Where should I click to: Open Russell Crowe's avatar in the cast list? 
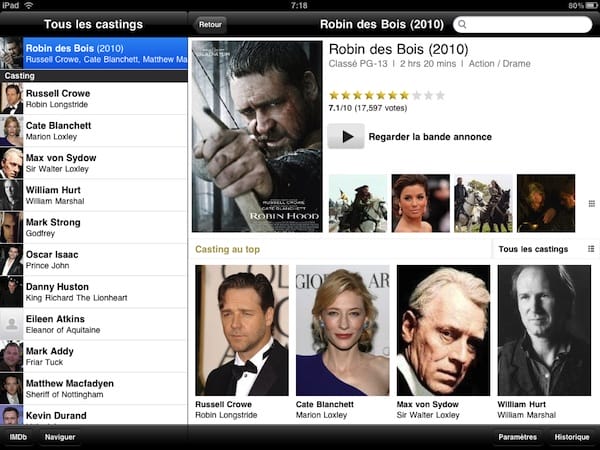point(11,97)
